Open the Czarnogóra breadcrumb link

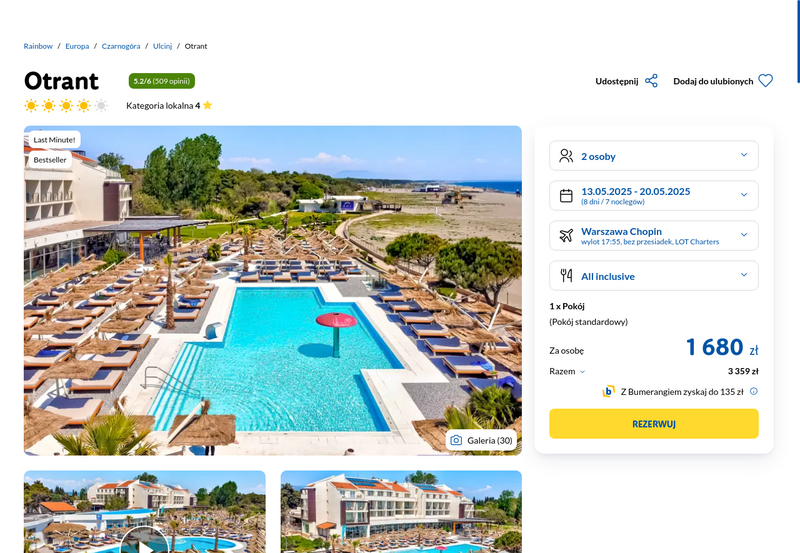coord(121,46)
